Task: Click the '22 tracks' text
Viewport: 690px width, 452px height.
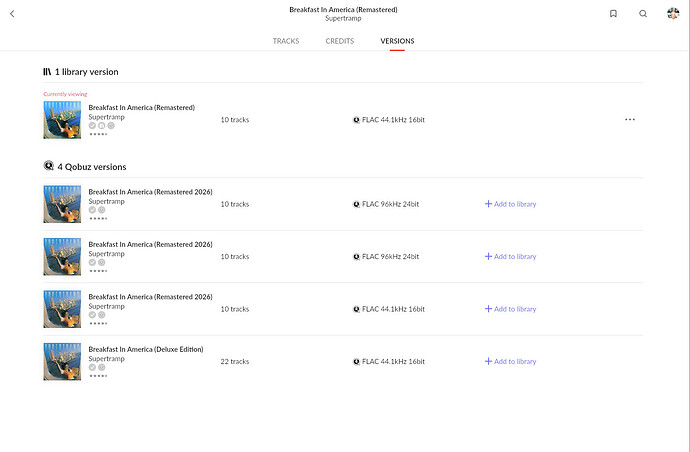Action: 235,361
